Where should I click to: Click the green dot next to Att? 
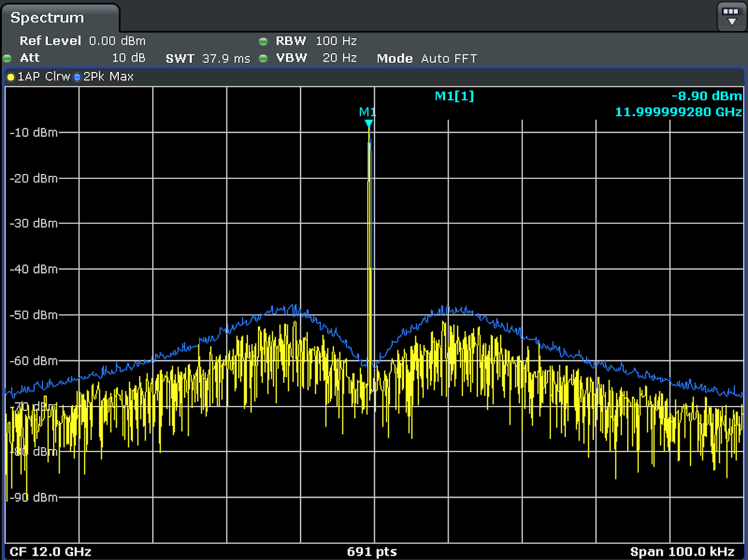[7, 59]
